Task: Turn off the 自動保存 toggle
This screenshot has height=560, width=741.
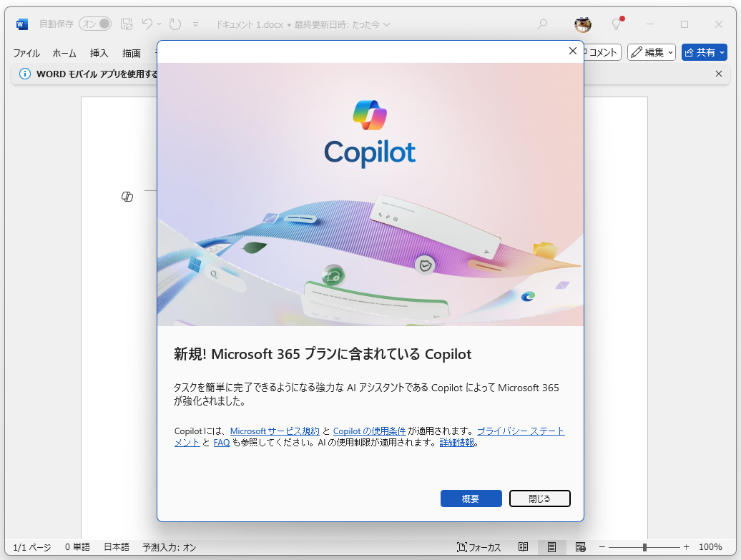Action: coord(94,24)
